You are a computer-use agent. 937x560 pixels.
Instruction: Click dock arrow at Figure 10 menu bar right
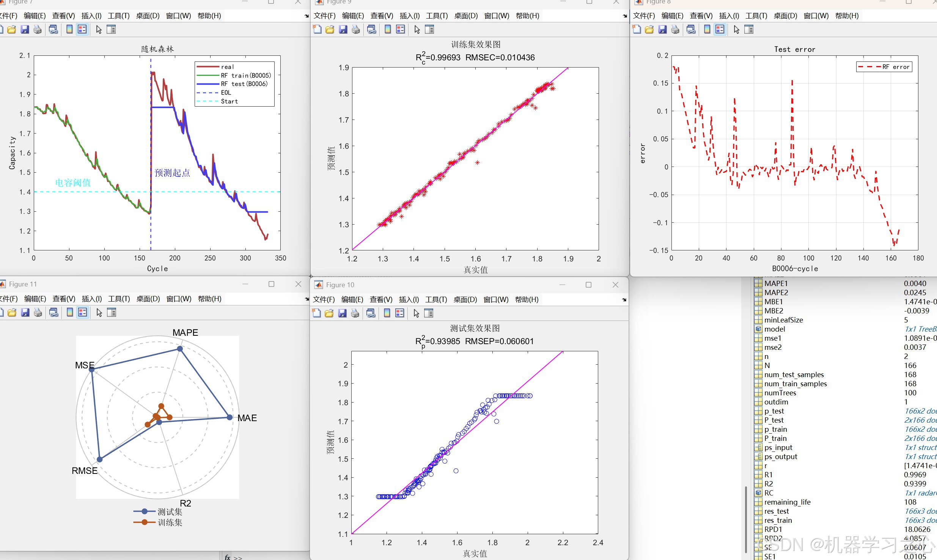pos(624,300)
